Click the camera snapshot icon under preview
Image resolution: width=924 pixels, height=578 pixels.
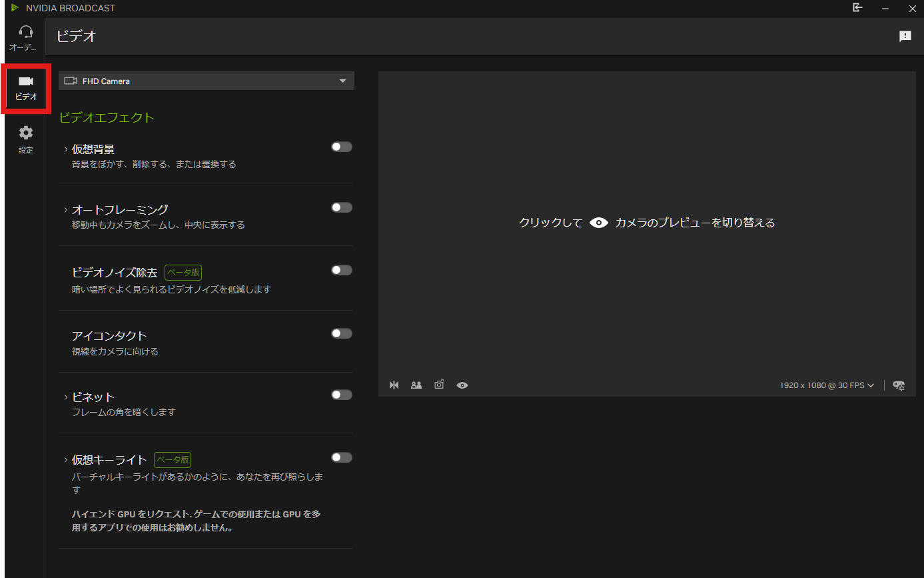(x=439, y=385)
